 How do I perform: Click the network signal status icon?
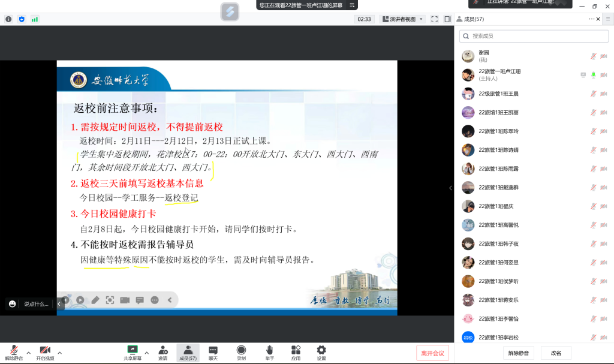click(35, 19)
